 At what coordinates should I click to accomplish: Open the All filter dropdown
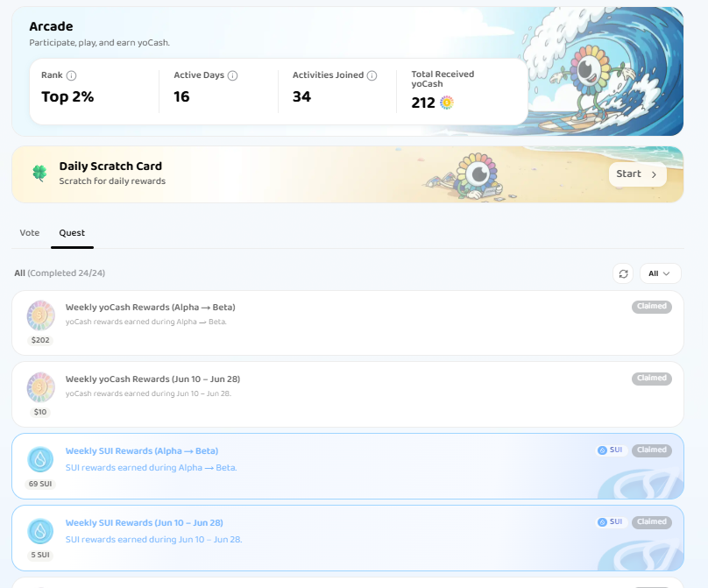pyautogui.click(x=660, y=273)
